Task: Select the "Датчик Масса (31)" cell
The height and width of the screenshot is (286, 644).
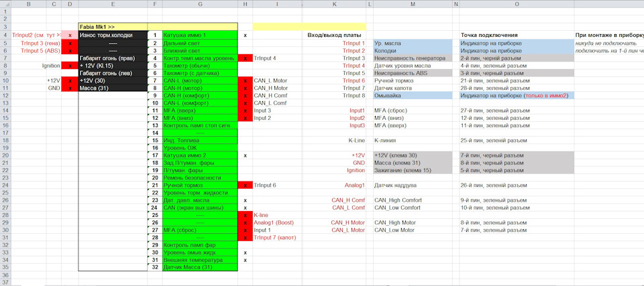Action: coord(200,267)
